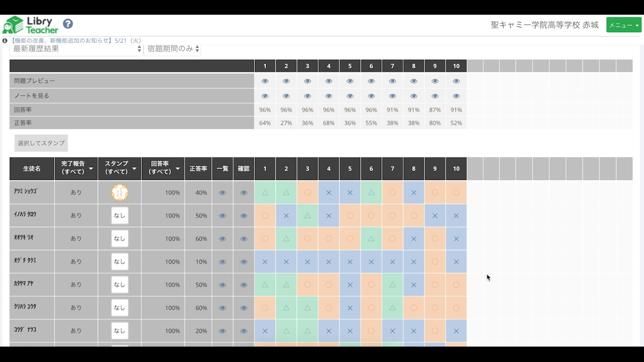
Task: Open 一覧 eye icon for アツミ ショウゴ
Action: pos(222,193)
